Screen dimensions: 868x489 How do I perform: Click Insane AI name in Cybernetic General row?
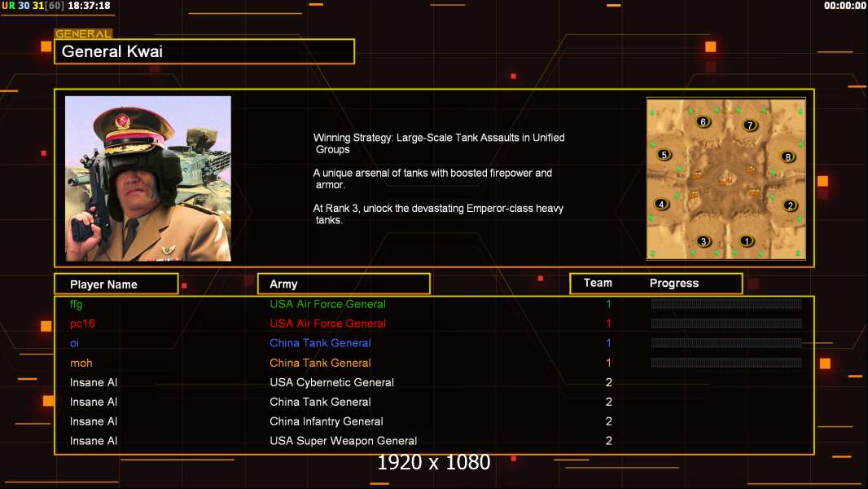94,382
